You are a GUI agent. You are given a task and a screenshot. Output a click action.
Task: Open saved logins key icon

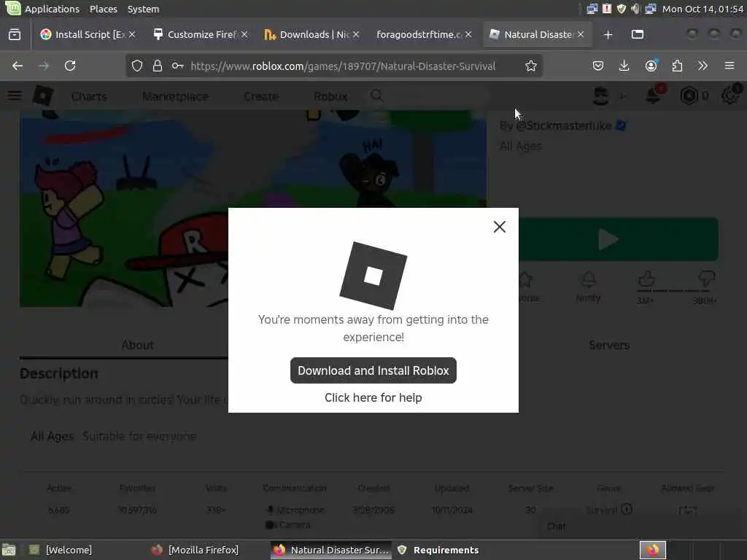point(178,66)
